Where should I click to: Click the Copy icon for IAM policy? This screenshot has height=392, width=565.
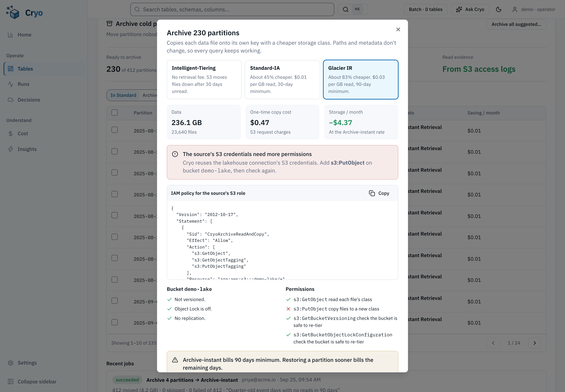372,193
